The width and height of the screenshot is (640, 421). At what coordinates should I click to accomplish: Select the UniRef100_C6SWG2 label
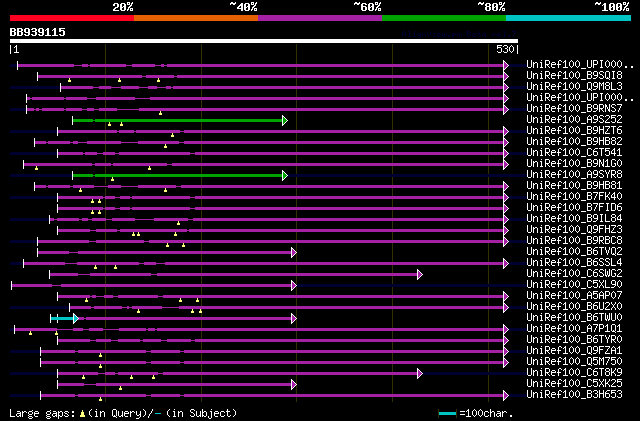pyautogui.click(x=574, y=274)
